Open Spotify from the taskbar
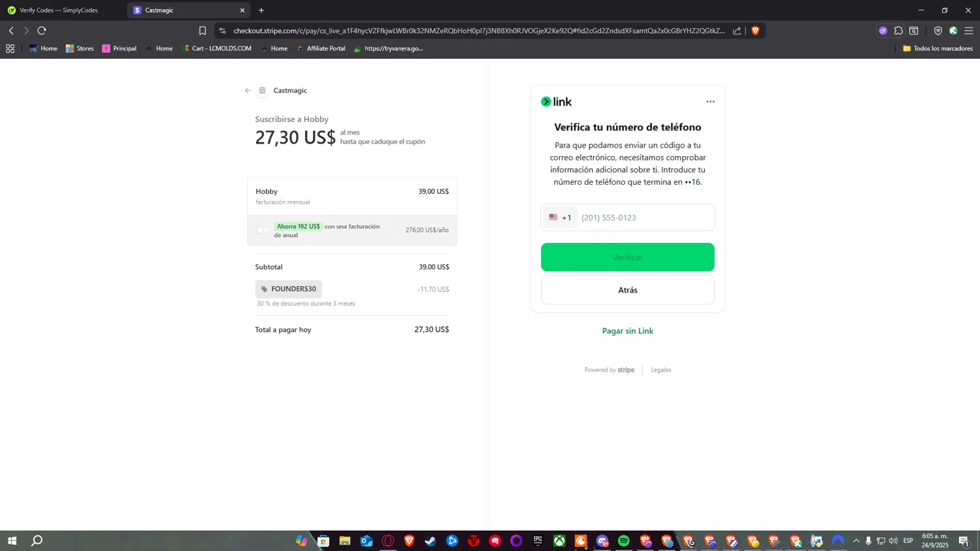Screen dimensions: 980x551 (624, 541)
